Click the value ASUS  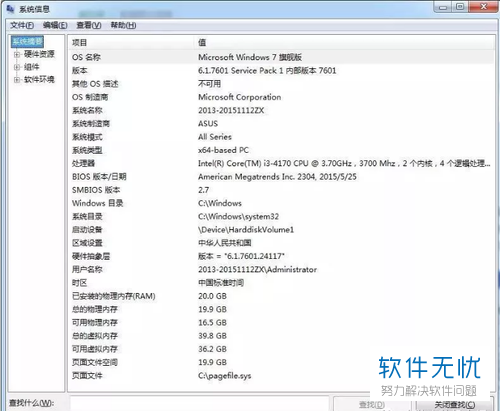(208, 124)
